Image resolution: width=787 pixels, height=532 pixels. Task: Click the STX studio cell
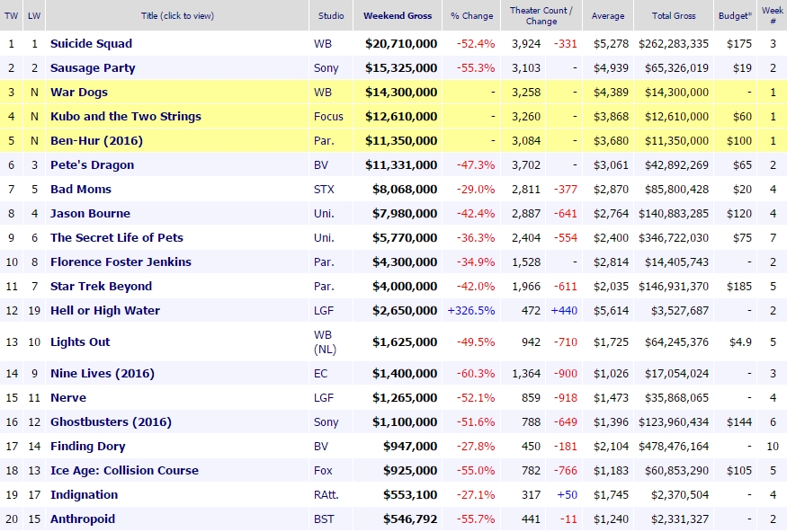pos(324,189)
